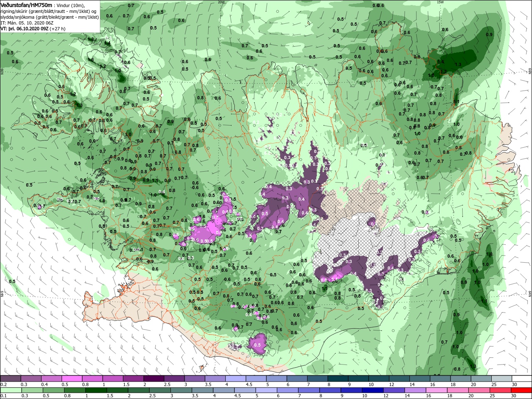Pick the pale grey 25 swatch, upper legend row
Screen dimensions: 532x399
pos(501,379)
